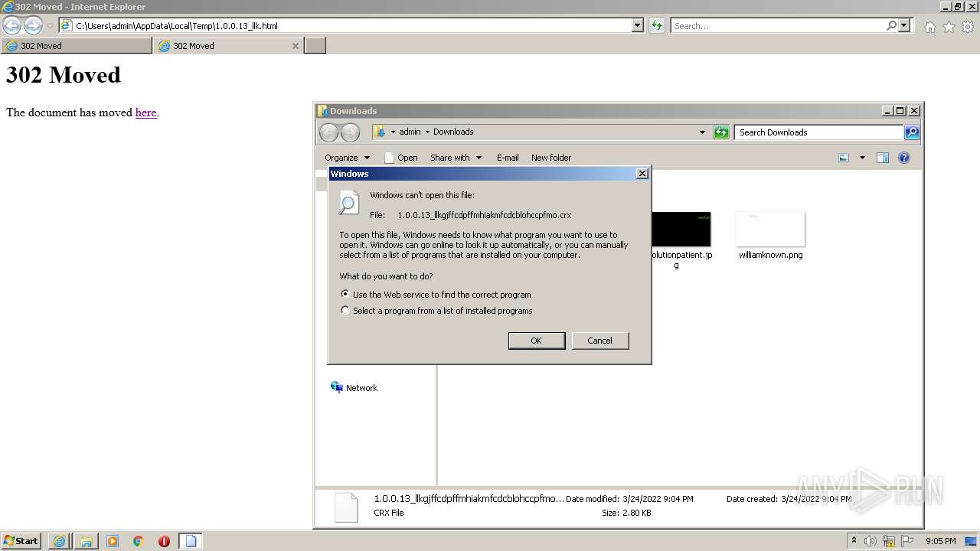Open the volume tray icon
Screen dimensions: 980x551
(x=871, y=541)
